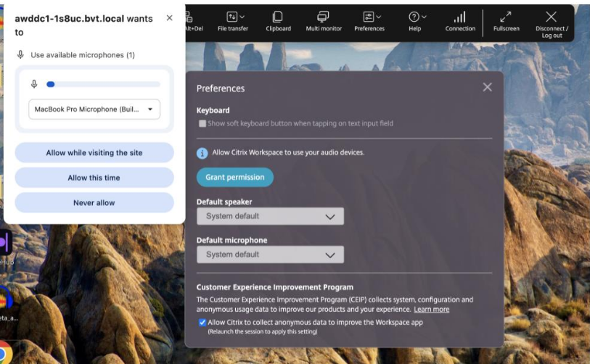Click 'Use available microphones (1)' text

[x=83, y=55]
